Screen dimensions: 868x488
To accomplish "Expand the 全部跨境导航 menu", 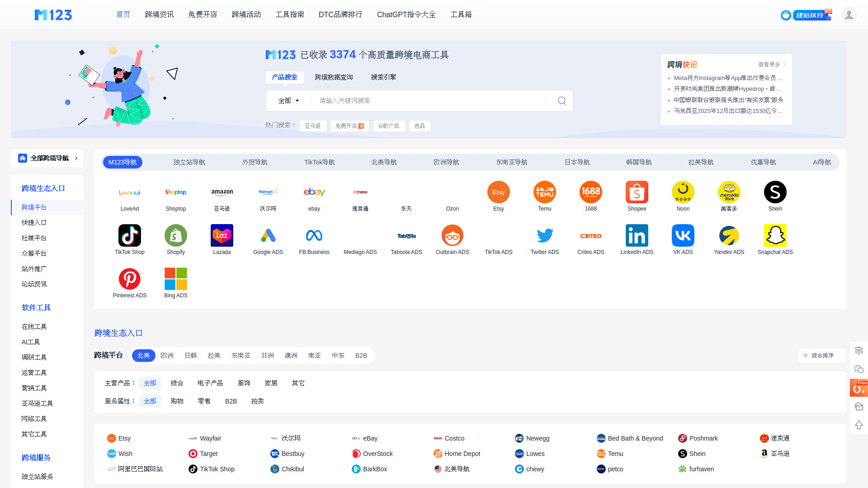I will 47,158.
